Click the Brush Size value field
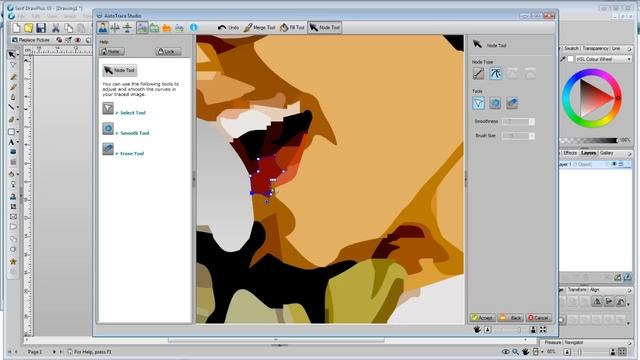This screenshot has height=360, width=640. 515,136
